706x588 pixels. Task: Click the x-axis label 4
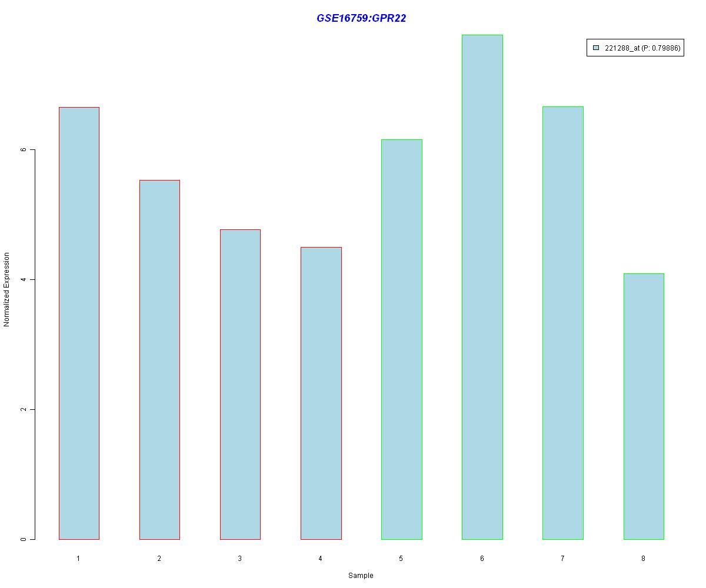(x=320, y=559)
